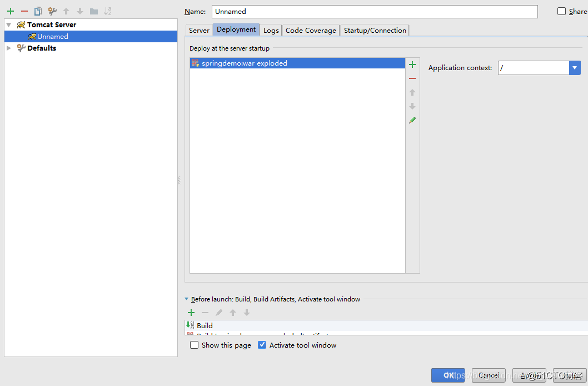588x386 pixels.
Task: Check the Show this page option
Action: [195, 345]
